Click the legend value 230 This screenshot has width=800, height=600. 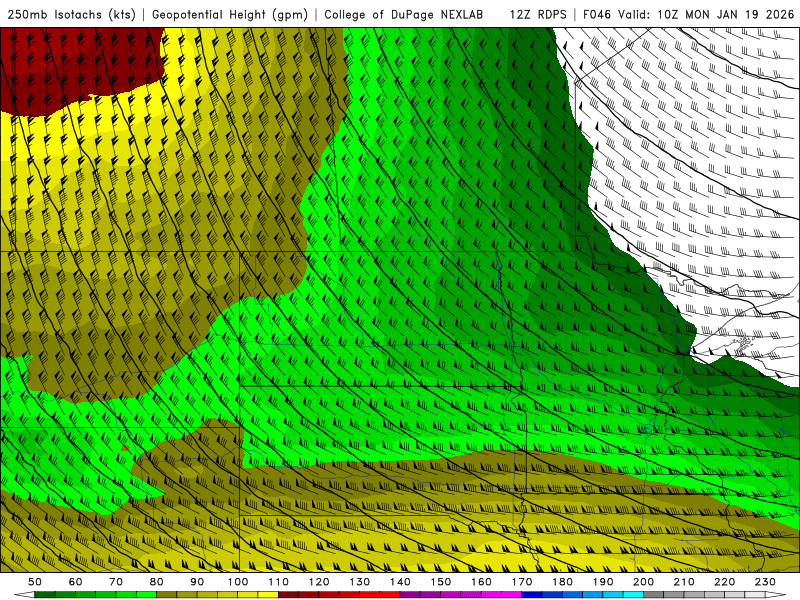tap(766, 582)
